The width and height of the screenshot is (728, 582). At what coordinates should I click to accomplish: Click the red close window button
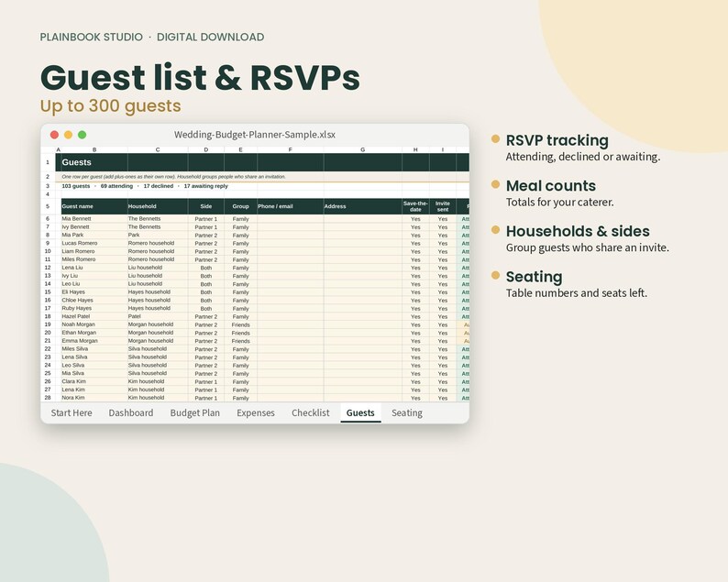coord(54,135)
